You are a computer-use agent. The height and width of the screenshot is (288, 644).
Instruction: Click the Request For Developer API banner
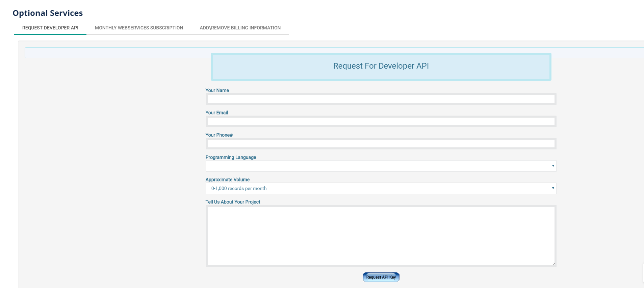(381, 66)
